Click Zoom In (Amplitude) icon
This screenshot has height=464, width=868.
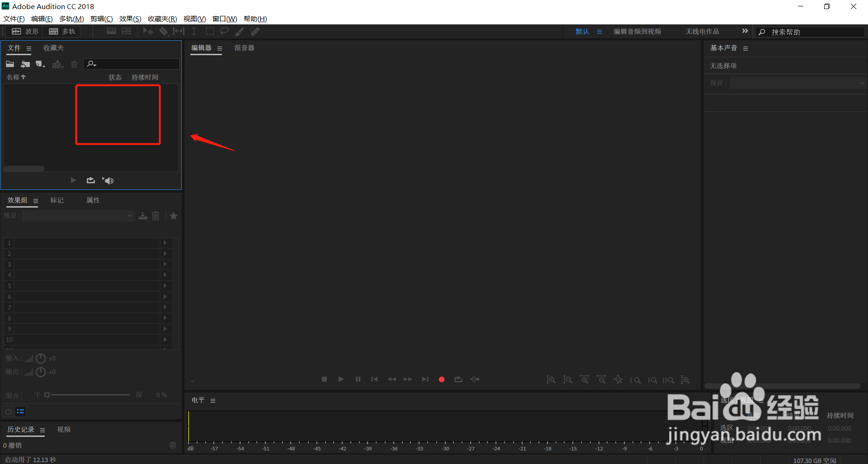[551, 380]
